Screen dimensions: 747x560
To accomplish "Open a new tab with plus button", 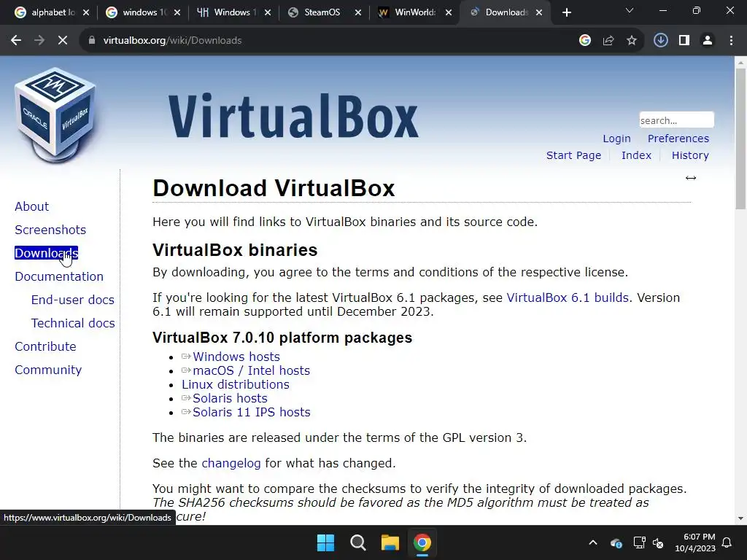I will click(566, 12).
